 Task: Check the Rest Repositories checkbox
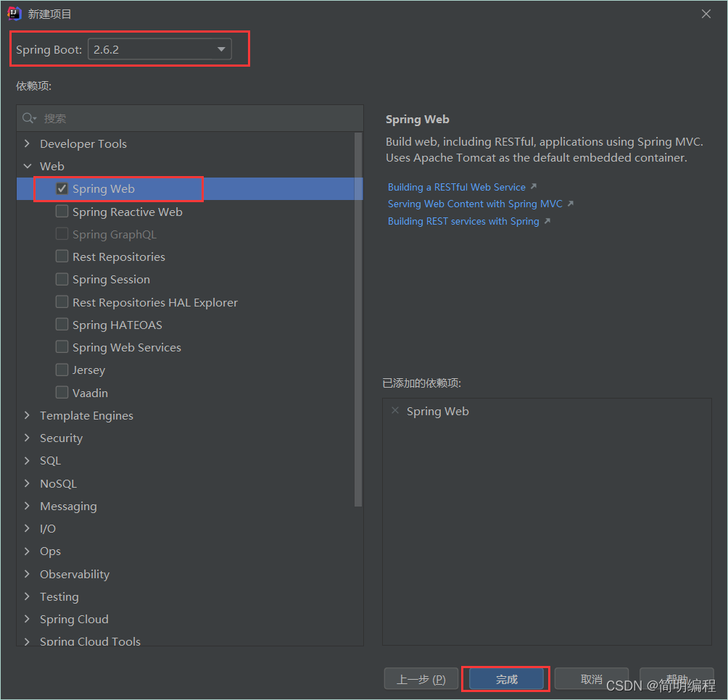click(62, 256)
